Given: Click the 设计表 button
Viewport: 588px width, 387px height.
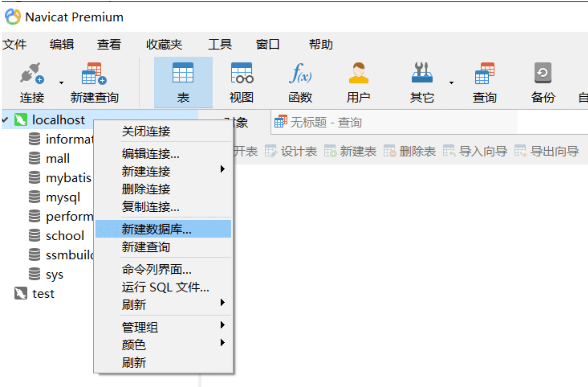Looking at the screenshot, I should 291,151.
